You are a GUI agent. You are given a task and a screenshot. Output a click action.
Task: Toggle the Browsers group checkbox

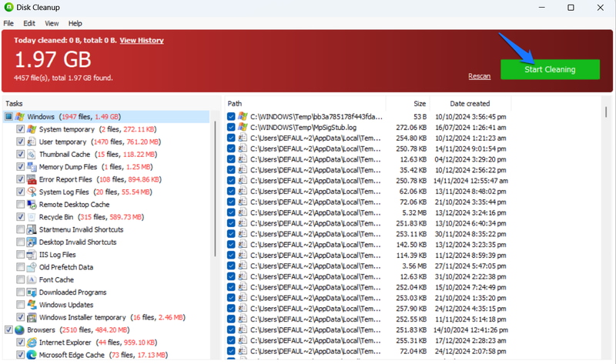point(8,330)
